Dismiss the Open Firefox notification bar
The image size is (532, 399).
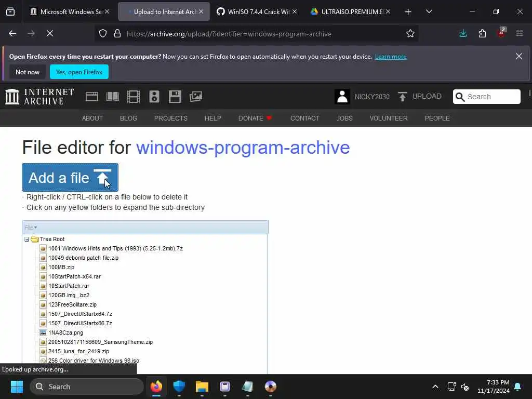pos(519,56)
